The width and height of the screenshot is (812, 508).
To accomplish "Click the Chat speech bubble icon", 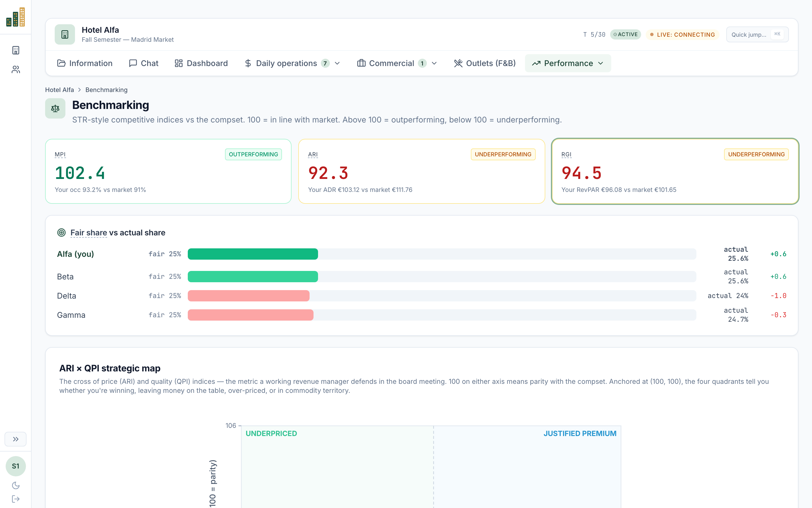I will point(133,63).
